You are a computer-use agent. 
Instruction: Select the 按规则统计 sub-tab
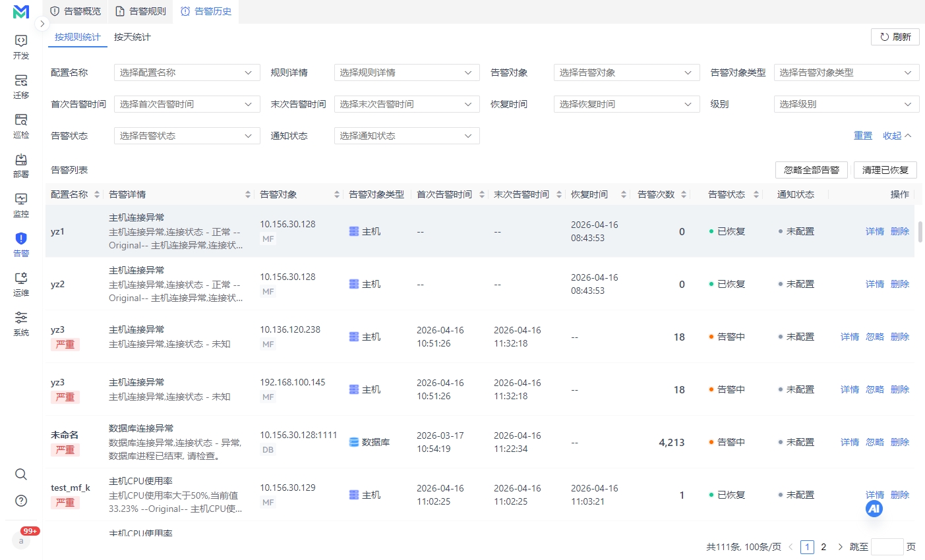click(x=78, y=37)
